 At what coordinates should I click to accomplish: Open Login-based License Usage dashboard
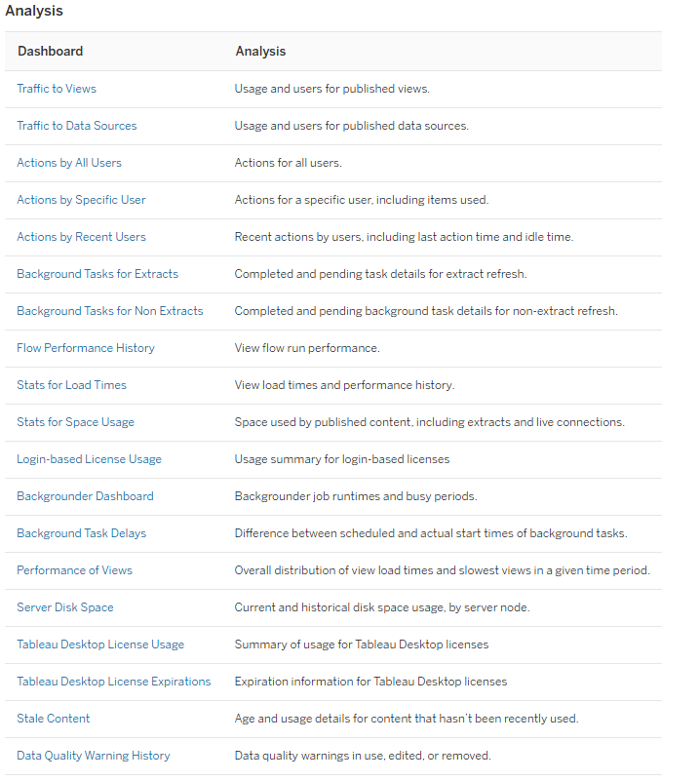pyautogui.click(x=90, y=459)
